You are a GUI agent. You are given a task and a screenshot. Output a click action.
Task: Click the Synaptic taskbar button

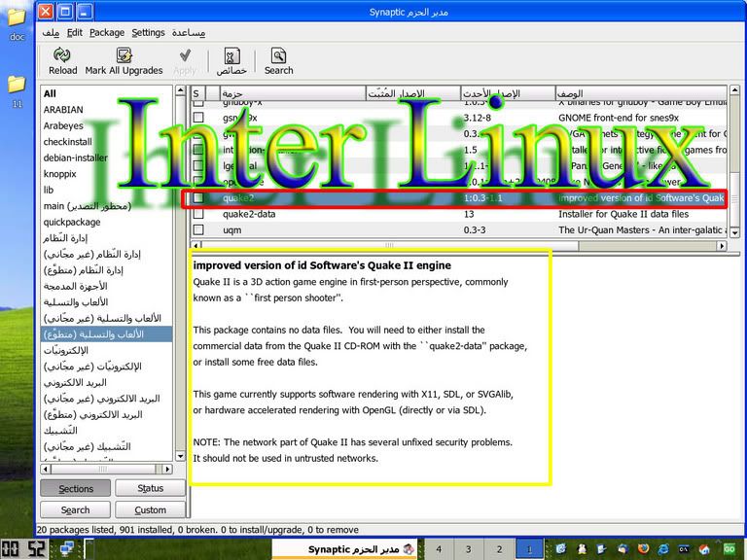pos(344,549)
